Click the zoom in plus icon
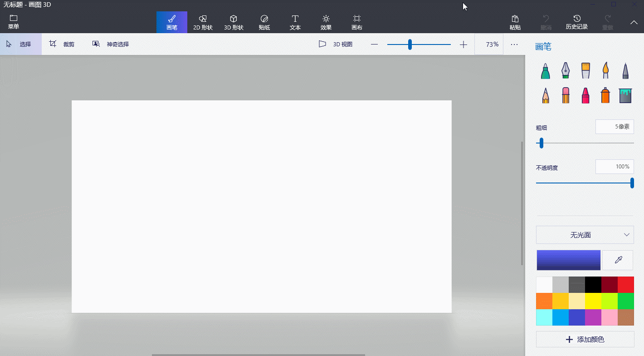 (x=463, y=44)
